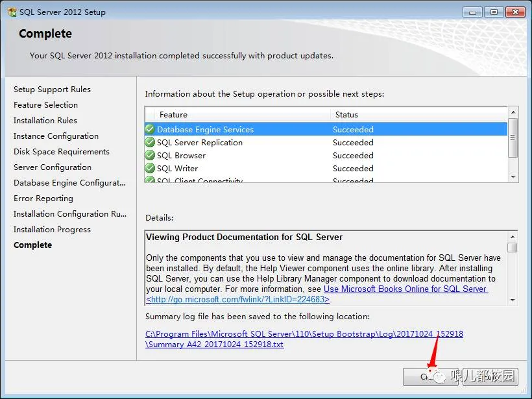Click the feature list scroll down arrow
Image resolution: width=532 pixels, height=399 pixels.
coord(513,176)
